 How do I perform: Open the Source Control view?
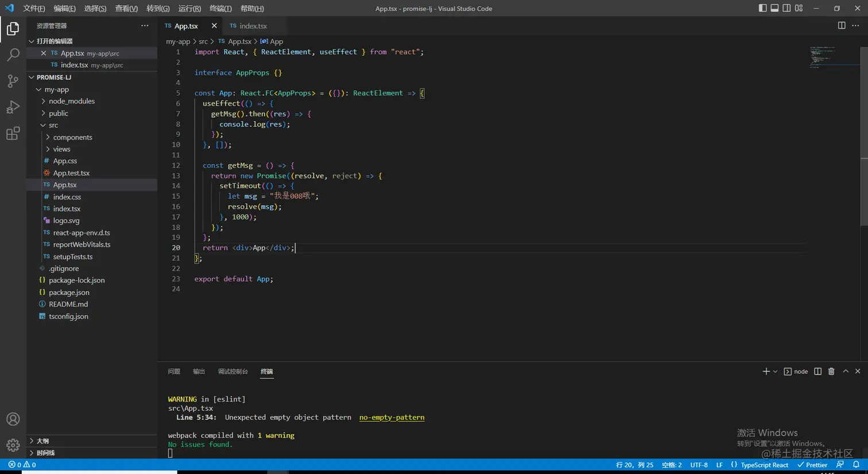[x=13, y=81]
